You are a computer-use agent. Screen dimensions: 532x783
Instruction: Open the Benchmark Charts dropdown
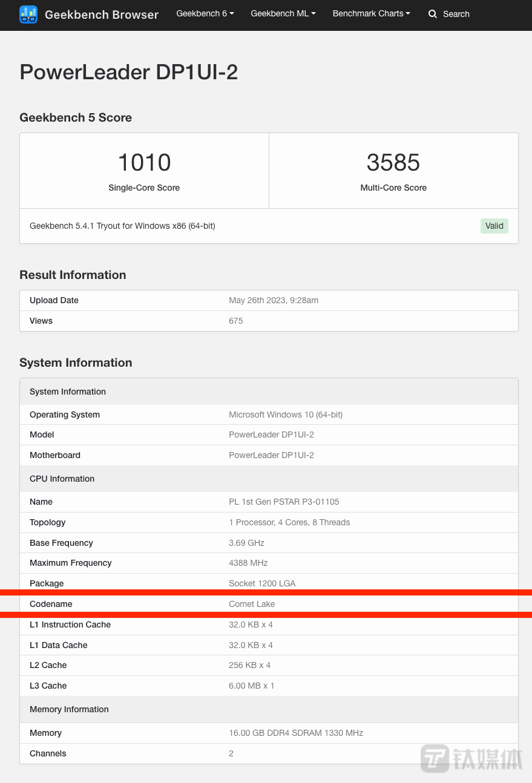pyautogui.click(x=371, y=13)
